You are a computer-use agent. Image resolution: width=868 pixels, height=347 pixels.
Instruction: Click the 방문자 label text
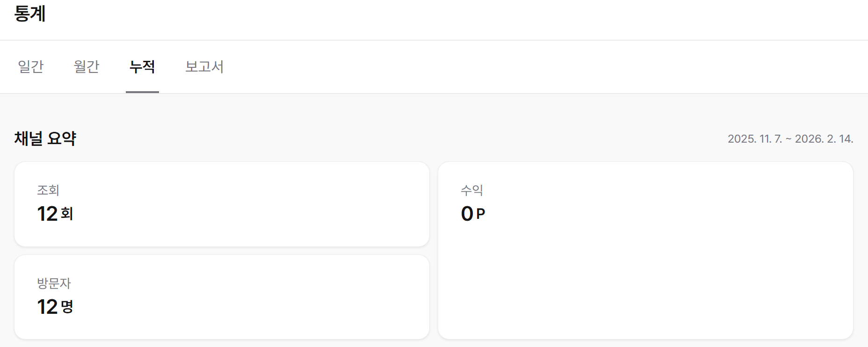click(x=54, y=283)
